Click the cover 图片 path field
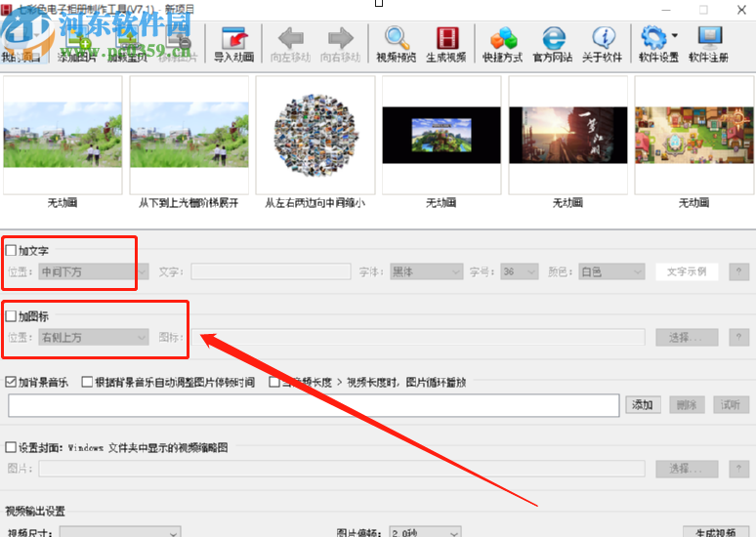This screenshot has height=537, width=756. [342, 469]
